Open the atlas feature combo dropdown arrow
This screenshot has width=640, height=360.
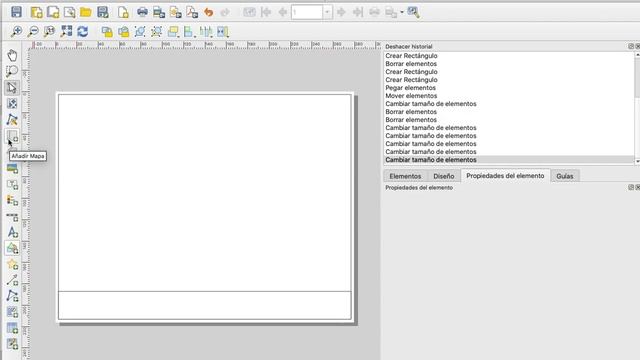pyautogui.click(x=327, y=12)
